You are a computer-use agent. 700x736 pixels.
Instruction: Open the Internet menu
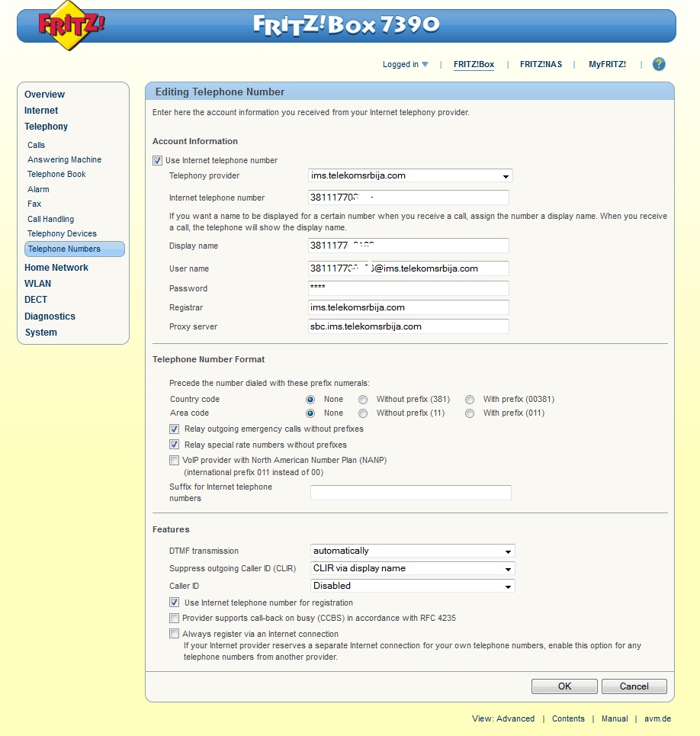[x=41, y=111]
